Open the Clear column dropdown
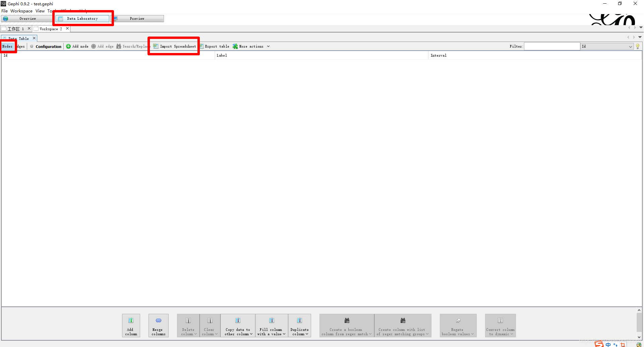The image size is (644, 347). click(210, 326)
